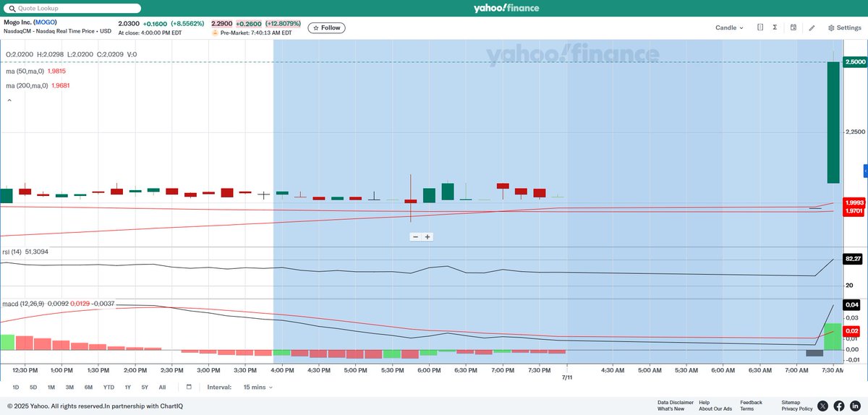
Task: Click the closing price 2.0300
Action: [x=128, y=23]
